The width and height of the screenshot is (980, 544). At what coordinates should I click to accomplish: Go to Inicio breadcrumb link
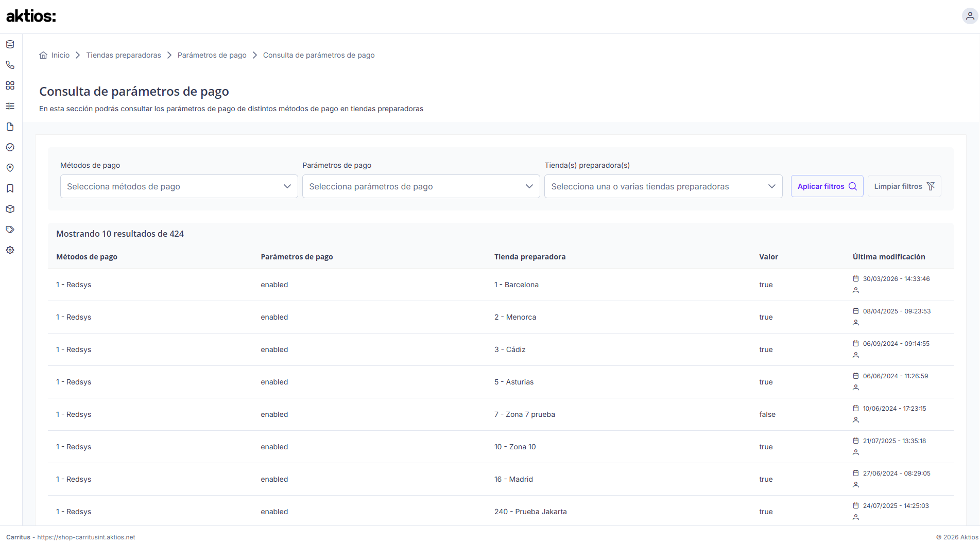click(x=60, y=55)
